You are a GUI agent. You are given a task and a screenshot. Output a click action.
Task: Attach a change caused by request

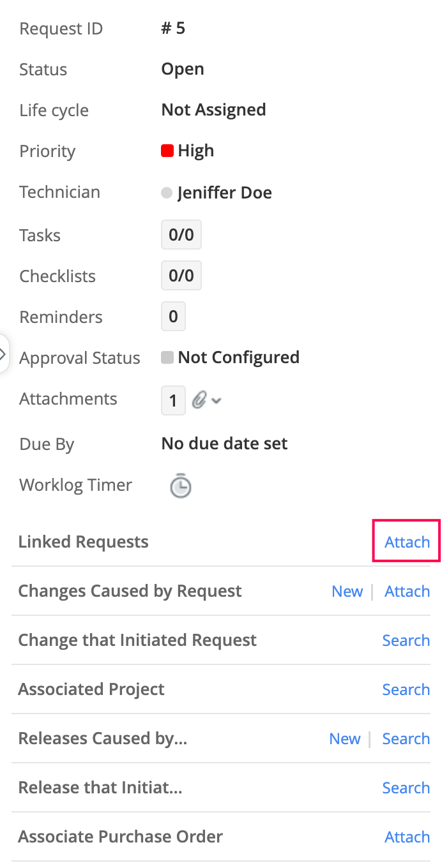[x=407, y=591]
